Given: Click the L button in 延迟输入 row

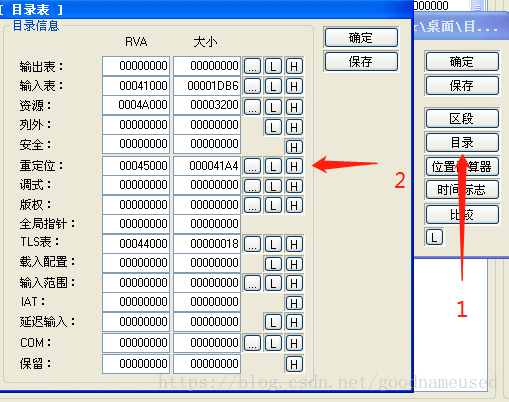Looking at the screenshot, I should [x=273, y=322].
